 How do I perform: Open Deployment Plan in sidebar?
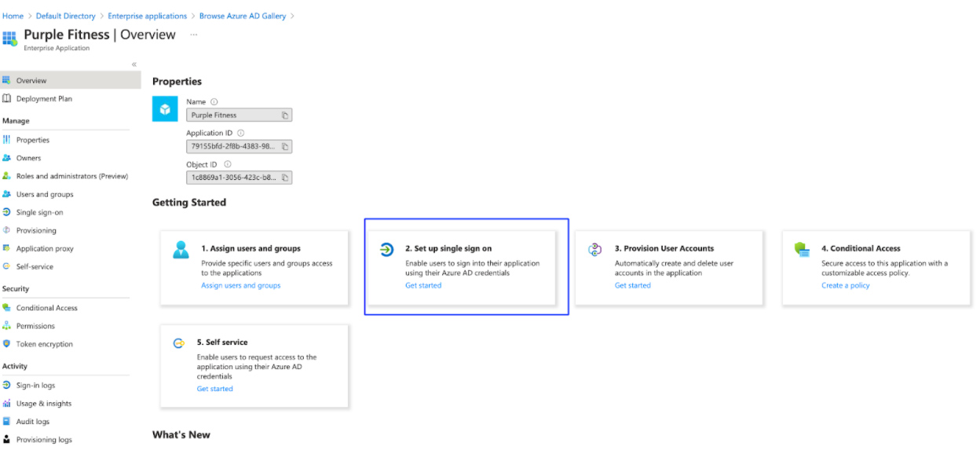(44, 99)
